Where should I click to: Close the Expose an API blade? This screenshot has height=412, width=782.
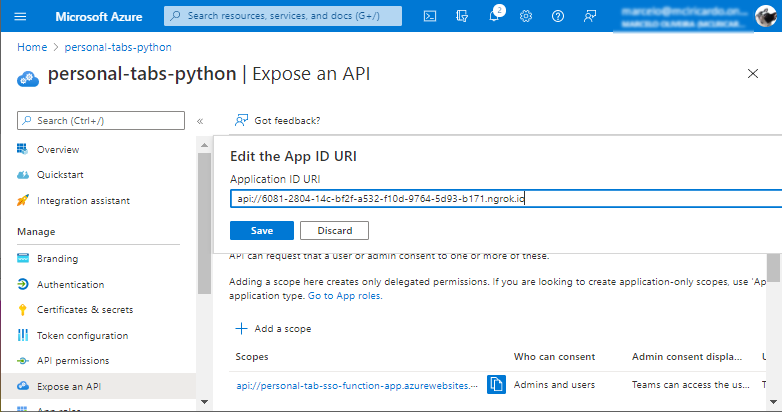coord(753,74)
